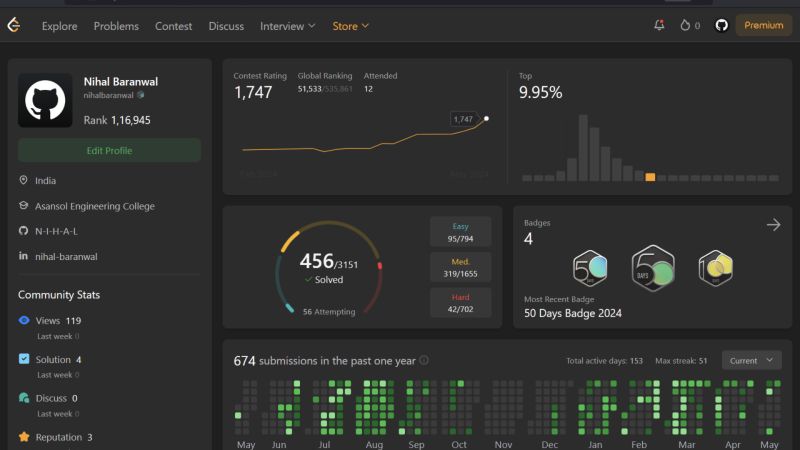Click the GitHub icon beside N-I-H-A-L
Image resolution: width=800 pixels, height=450 pixels.
23,231
